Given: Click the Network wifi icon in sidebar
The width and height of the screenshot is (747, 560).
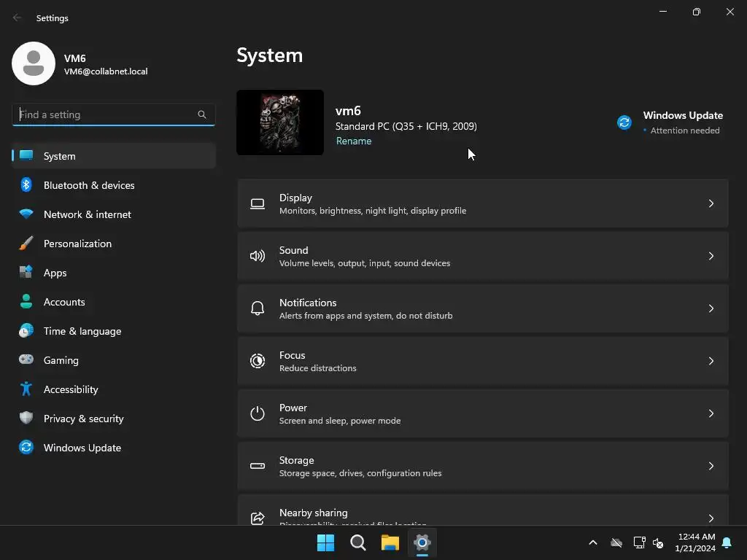Looking at the screenshot, I should [26, 214].
